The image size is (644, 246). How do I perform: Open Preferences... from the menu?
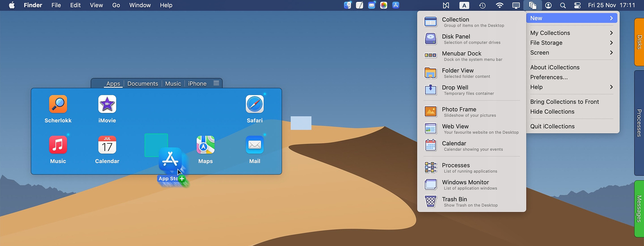point(572,77)
